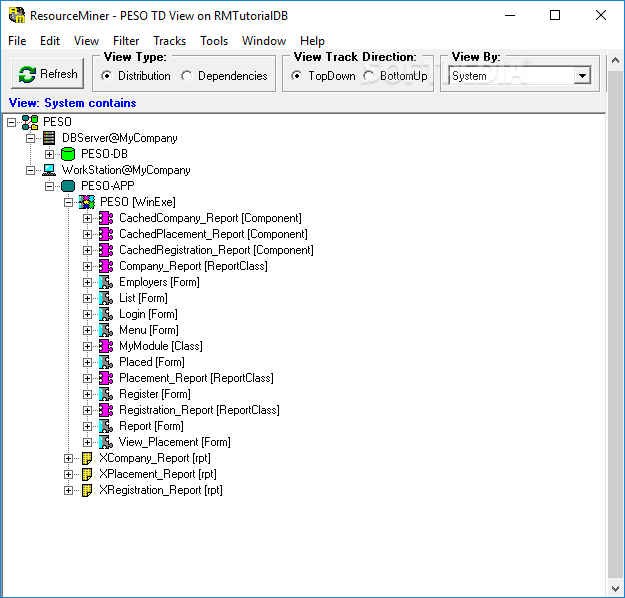The image size is (625, 598).
Task: Collapse the PESO root node
Action: point(12,122)
